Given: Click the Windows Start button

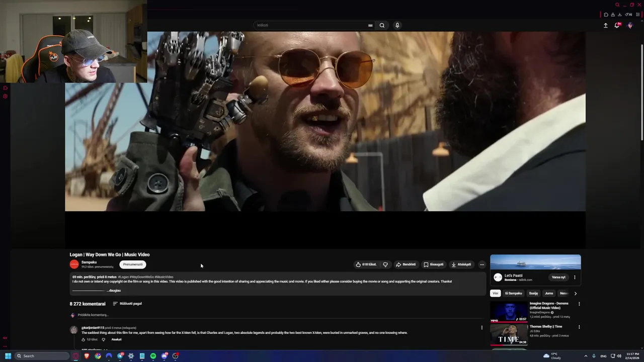Looking at the screenshot, I should coord(8,356).
